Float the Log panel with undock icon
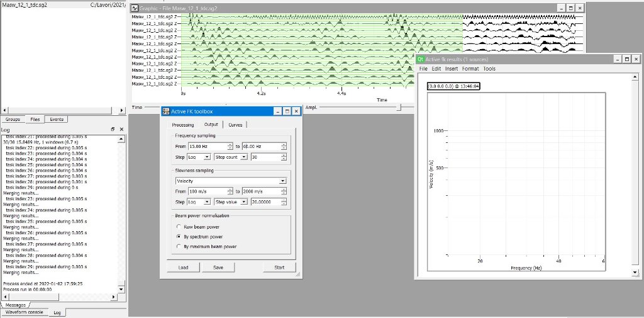The height and width of the screenshot is (318, 644). tap(113, 129)
